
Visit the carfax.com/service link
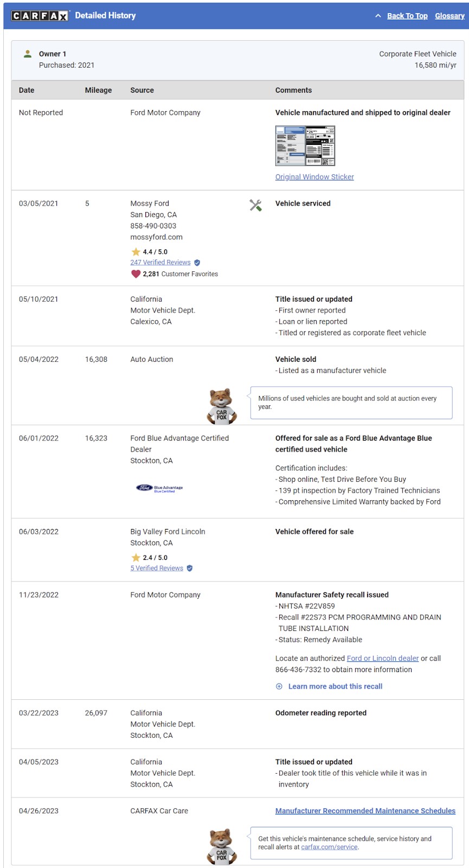(330, 847)
